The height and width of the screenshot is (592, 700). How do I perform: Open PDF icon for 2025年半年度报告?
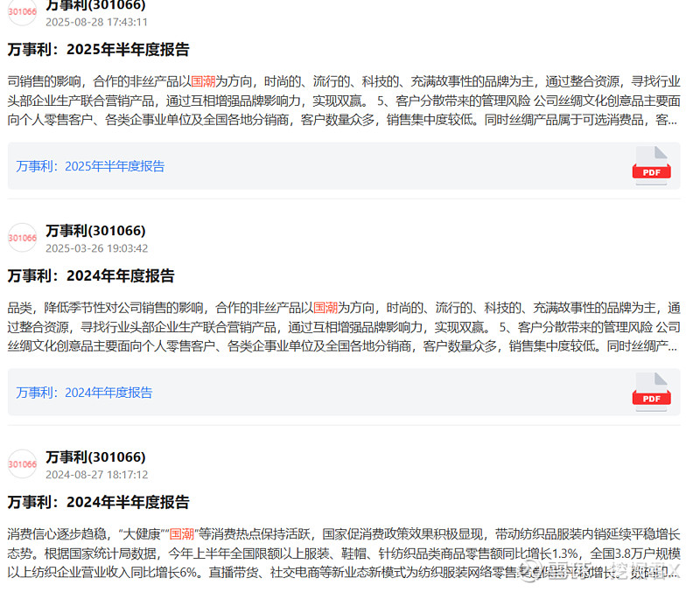651,165
